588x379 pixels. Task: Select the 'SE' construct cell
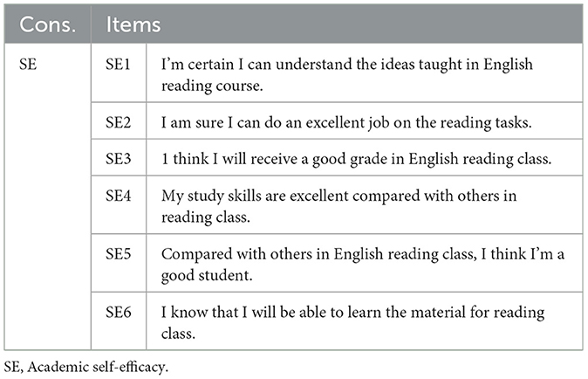coord(27,65)
